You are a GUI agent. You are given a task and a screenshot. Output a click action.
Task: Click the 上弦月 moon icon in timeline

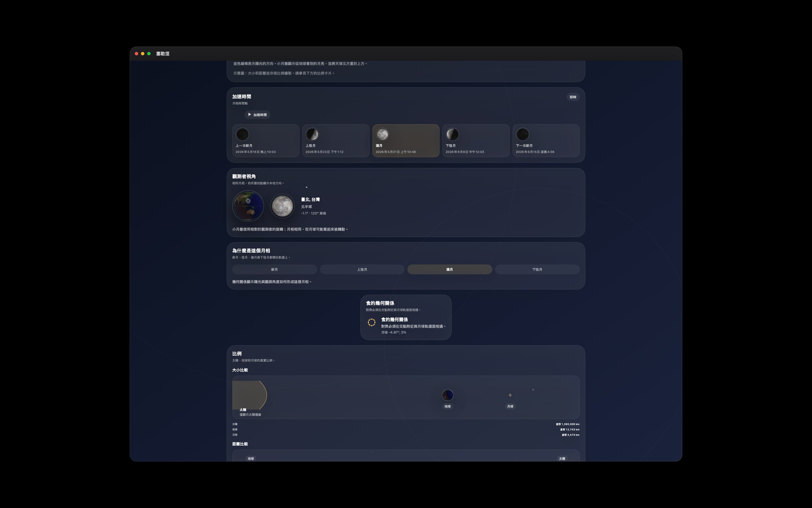coord(312,134)
